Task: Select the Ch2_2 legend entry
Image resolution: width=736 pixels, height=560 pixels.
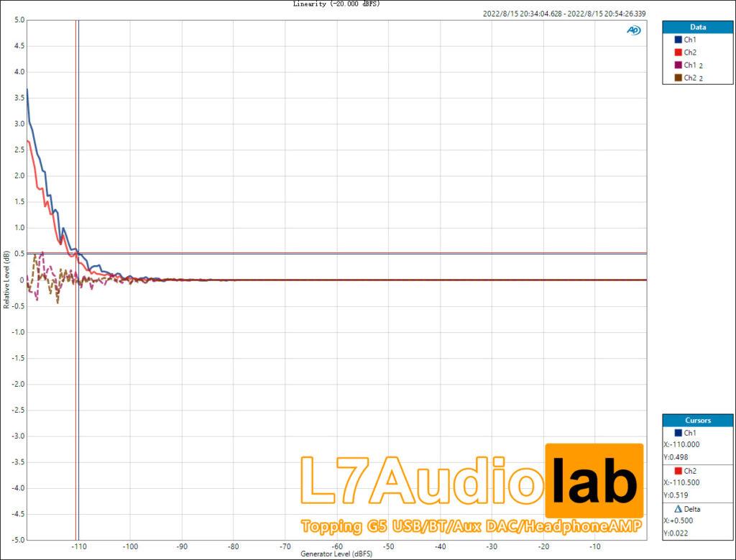Action: point(690,78)
